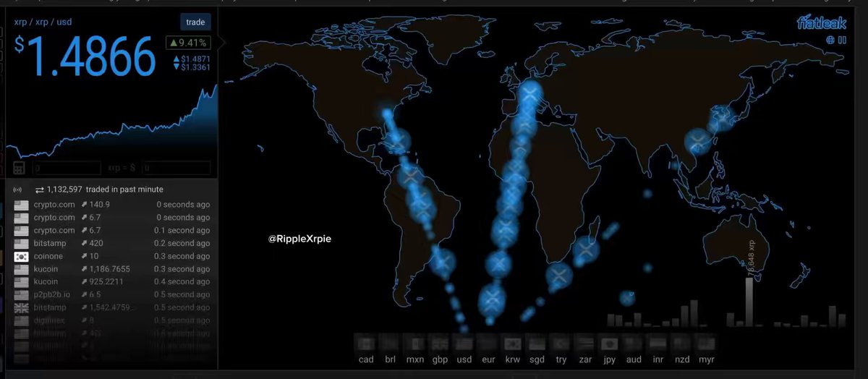868x379 pixels.
Task: Select the eur currency flag
Action: point(488,344)
